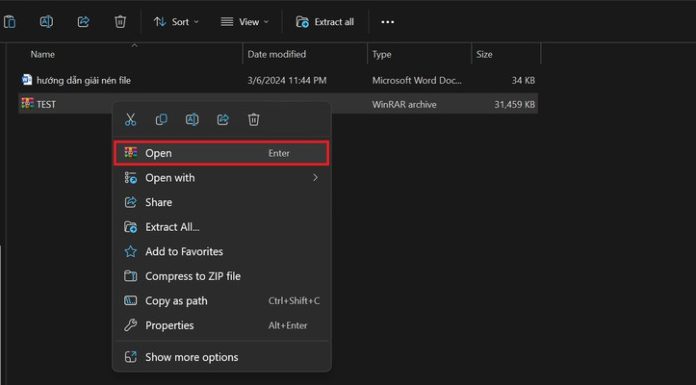Open the Sort dropdown
Image resolution: width=696 pixels, height=385 pixels.
coord(176,22)
